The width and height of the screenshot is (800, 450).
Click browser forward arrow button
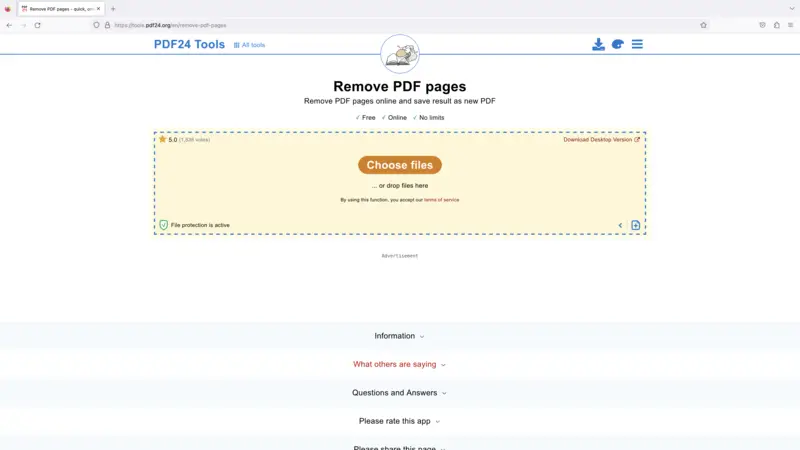23,25
